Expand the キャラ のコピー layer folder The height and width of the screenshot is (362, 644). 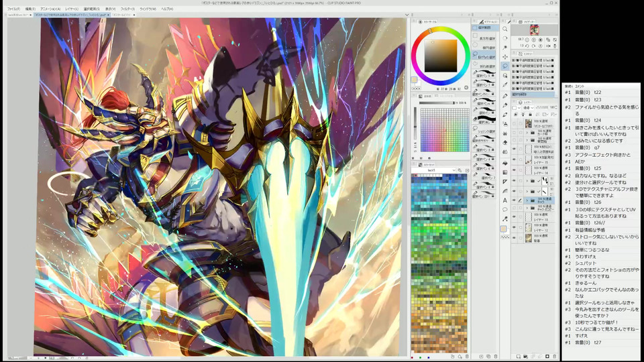tap(527, 208)
